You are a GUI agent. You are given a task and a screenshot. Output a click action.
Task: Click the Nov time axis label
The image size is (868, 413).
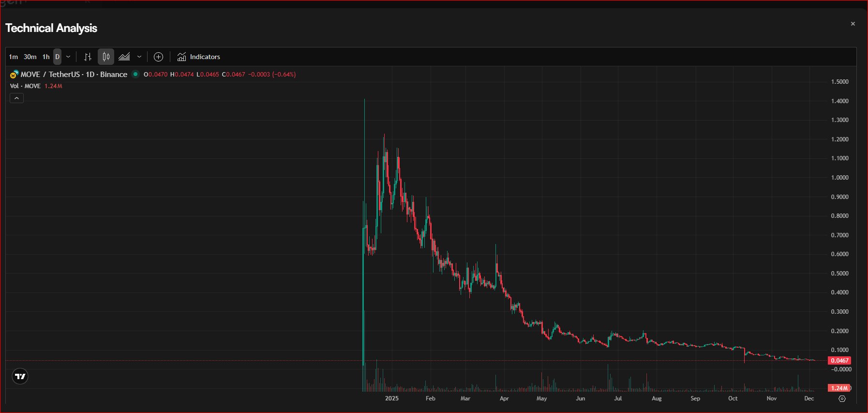(772, 398)
